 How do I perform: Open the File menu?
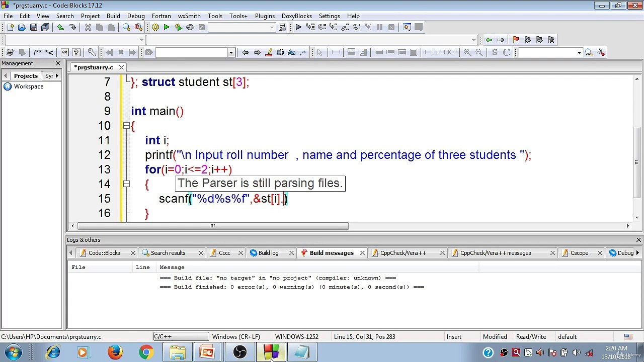click(8, 16)
